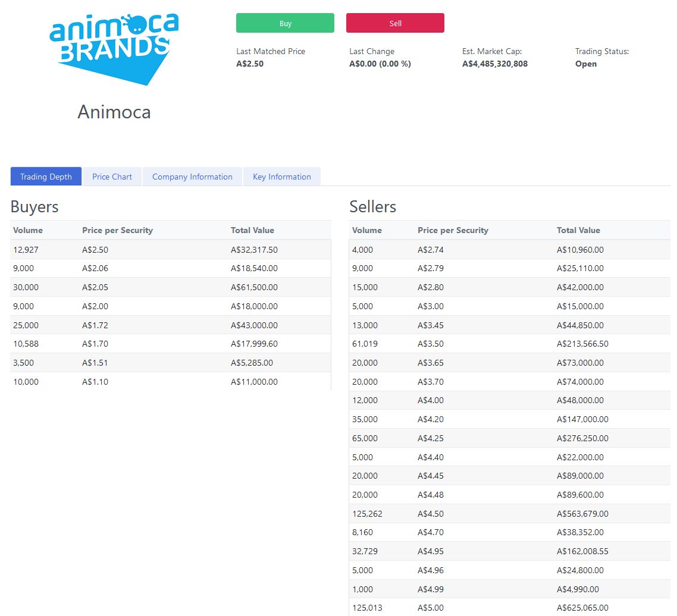Select buyer total value A$61,500.00
Screen dimensions: 677x616
pyautogui.click(x=254, y=287)
